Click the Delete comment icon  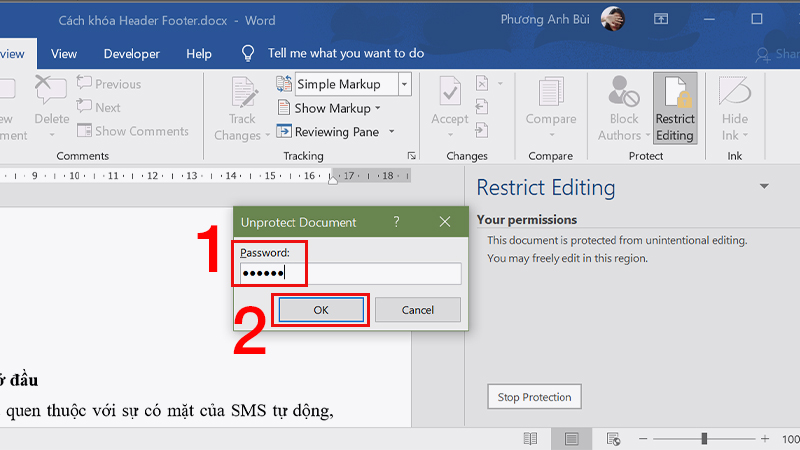[x=51, y=89]
